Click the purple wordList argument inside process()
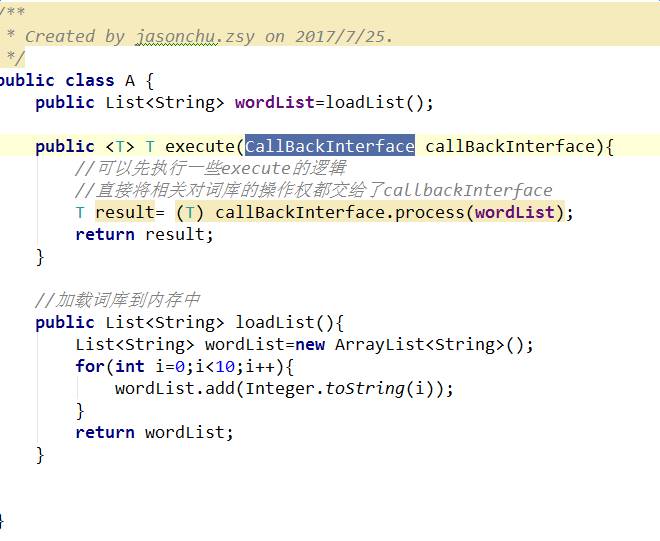This screenshot has width=660, height=541. click(515, 212)
